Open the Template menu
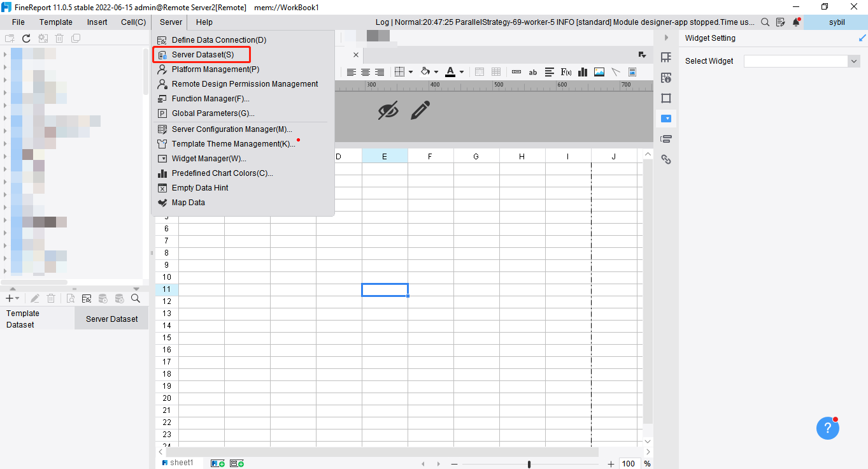 [56, 22]
